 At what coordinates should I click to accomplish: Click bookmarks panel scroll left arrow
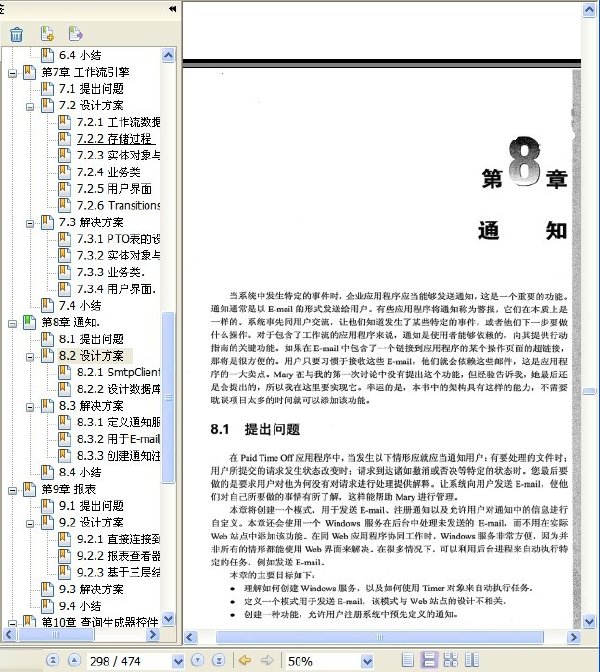pyautogui.click(x=10, y=634)
